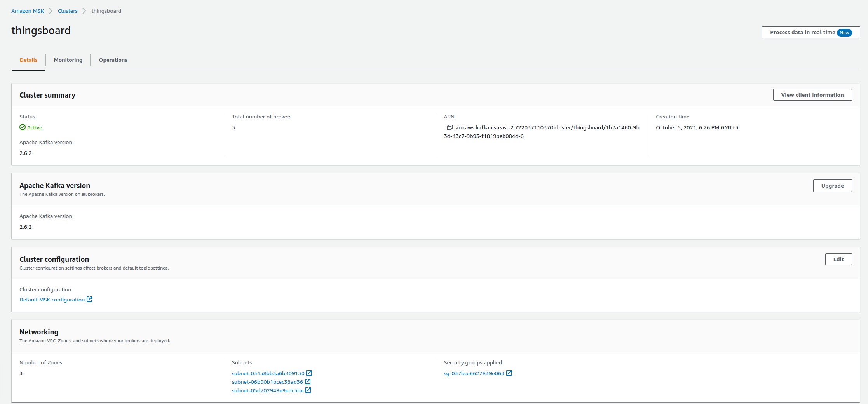Image resolution: width=868 pixels, height=404 pixels.
Task: Click creation time October 5, 2021 value
Action: click(697, 127)
